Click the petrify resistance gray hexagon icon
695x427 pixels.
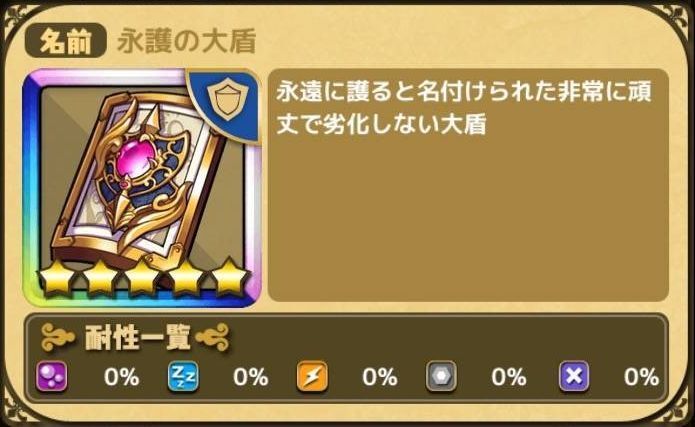click(441, 376)
